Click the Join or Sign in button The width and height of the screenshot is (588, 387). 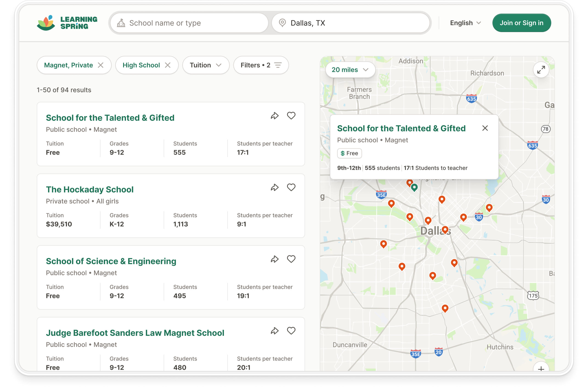(x=521, y=23)
